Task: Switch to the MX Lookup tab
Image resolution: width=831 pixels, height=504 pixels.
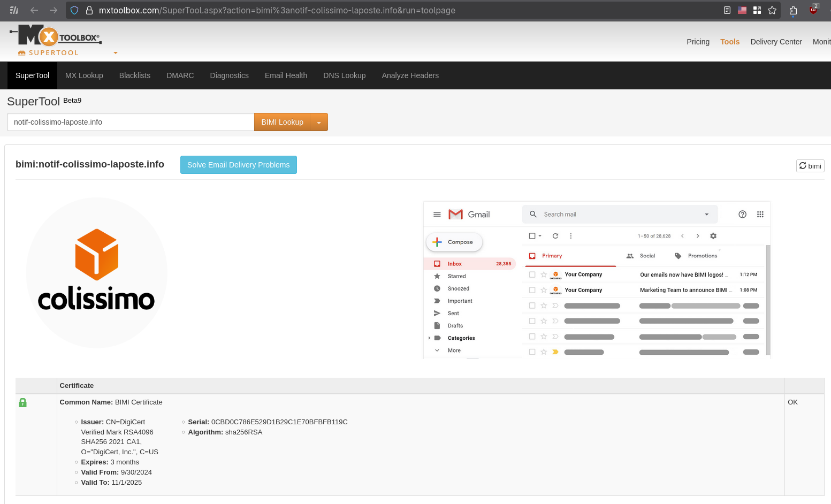Action: tap(84, 75)
